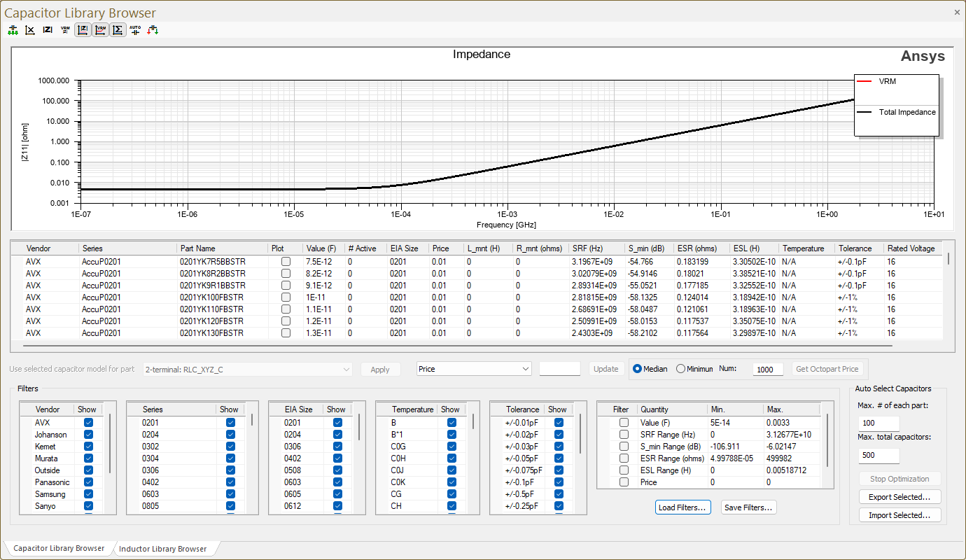Select the rightmost red-green capacitor arrows icon

[x=153, y=29]
